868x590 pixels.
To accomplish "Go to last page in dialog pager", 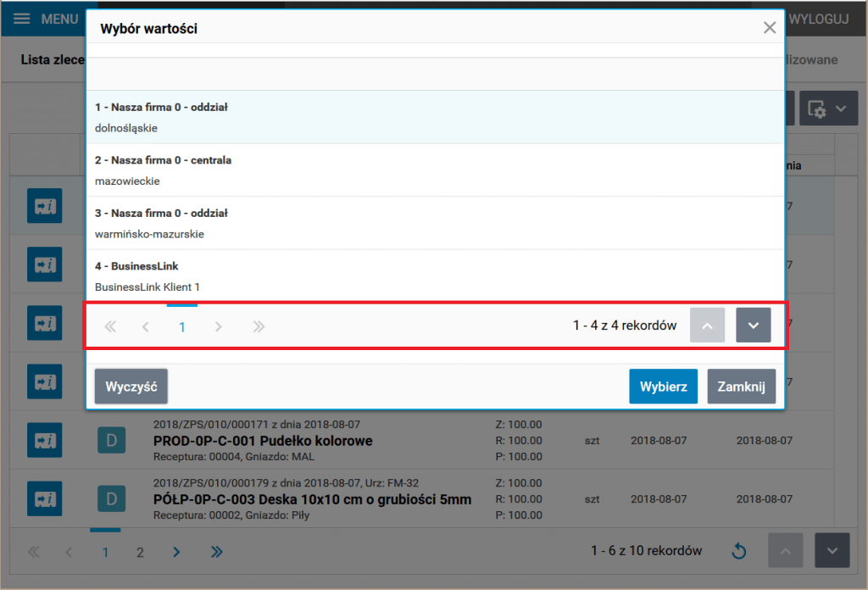I will 259,326.
